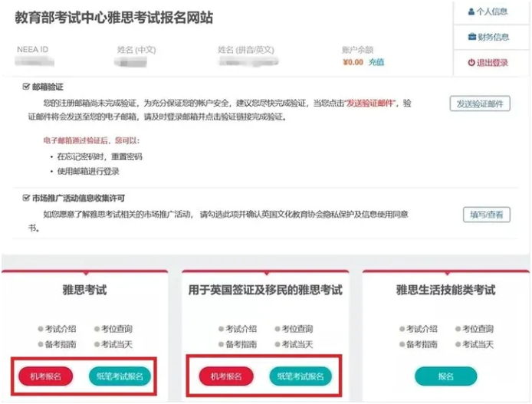Click the 姓名 (拼音/英文) label
The width and height of the screenshot is (532, 404).
pyautogui.click(x=246, y=50)
